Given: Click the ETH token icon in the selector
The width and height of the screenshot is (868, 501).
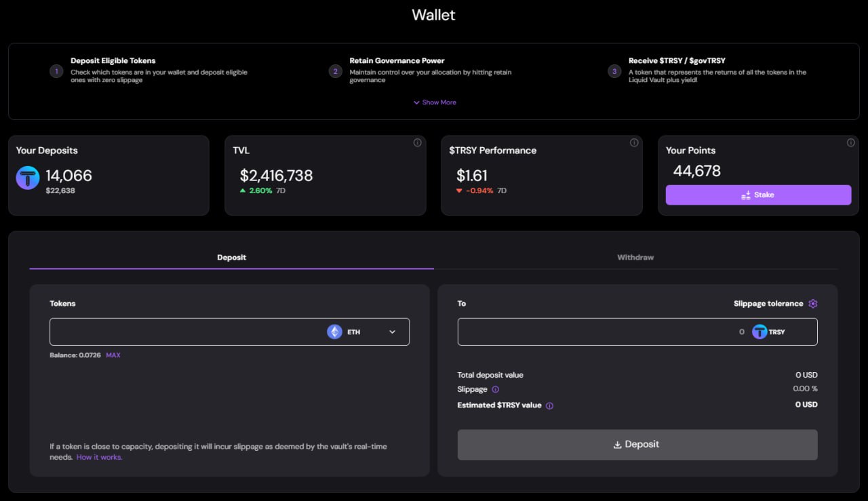Looking at the screenshot, I should pyautogui.click(x=334, y=332).
